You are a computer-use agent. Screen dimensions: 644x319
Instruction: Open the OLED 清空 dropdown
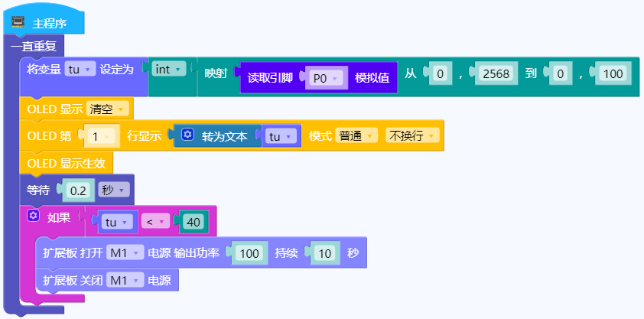106,109
